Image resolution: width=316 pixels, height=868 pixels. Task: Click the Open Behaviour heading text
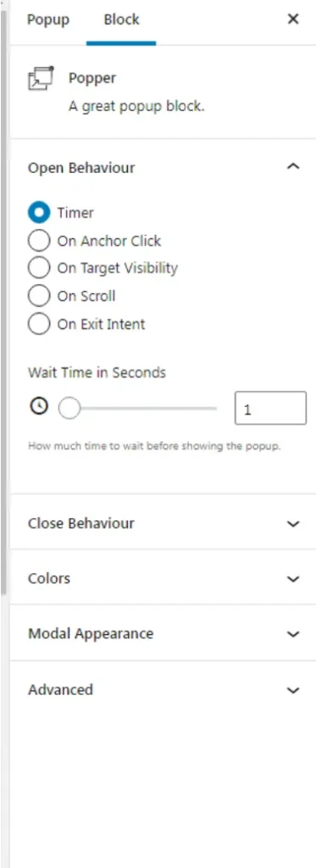pos(81,168)
